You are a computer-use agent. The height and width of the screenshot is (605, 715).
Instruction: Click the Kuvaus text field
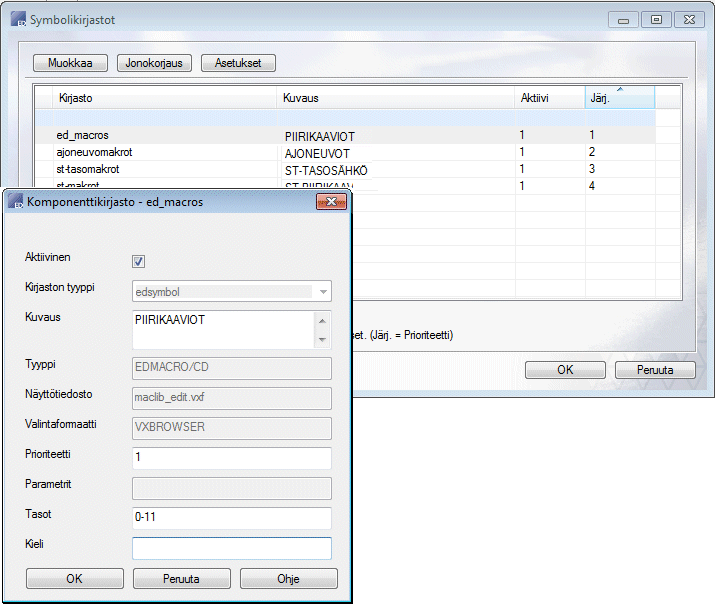(x=223, y=329)
